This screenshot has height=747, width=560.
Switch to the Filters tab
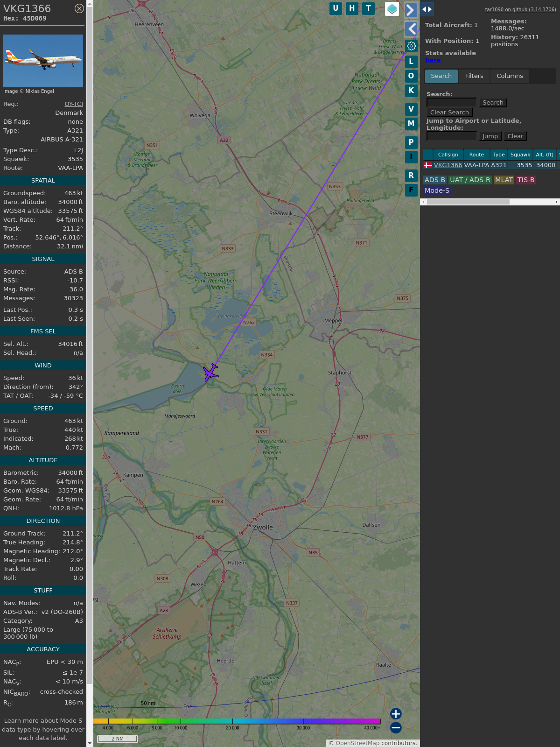474,76
